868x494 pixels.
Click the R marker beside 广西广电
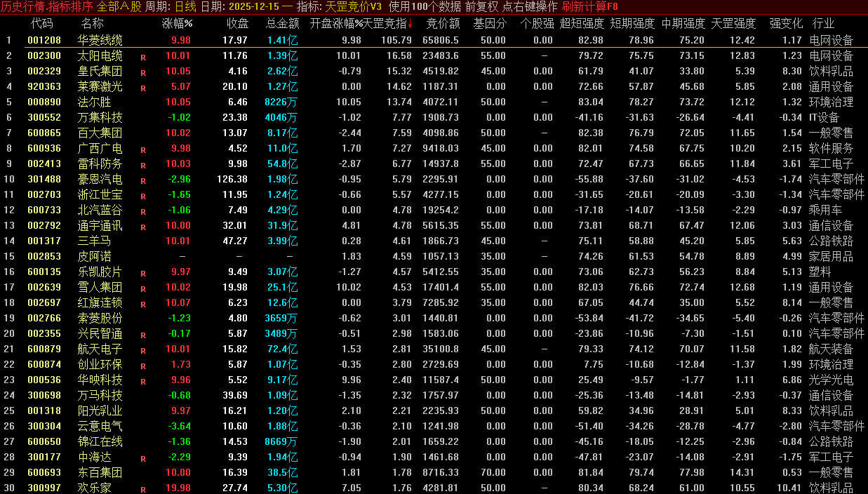tap(143, 149)
